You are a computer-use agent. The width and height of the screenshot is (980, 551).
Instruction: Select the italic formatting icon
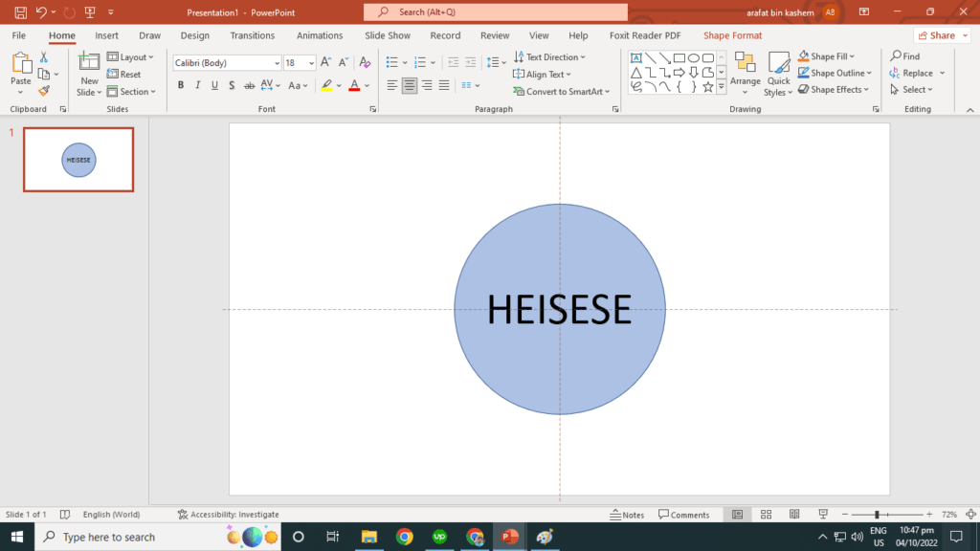(x=197, y=85)
